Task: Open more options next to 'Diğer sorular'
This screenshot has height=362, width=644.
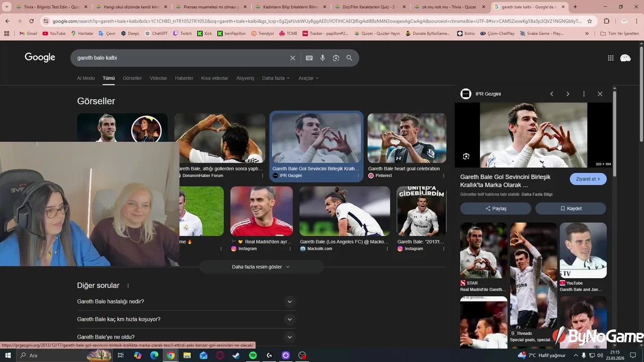Action: pos(128,286)
